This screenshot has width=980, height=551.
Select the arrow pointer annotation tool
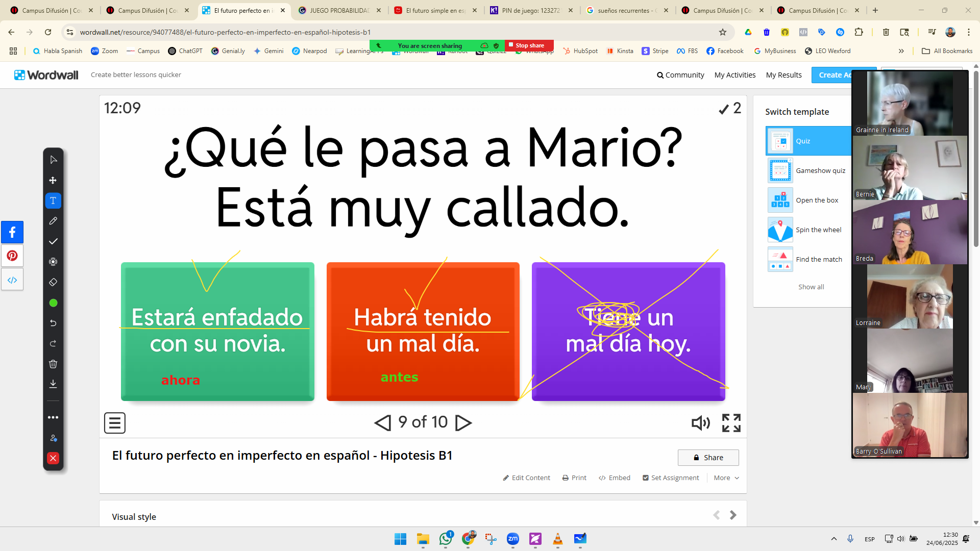[x=53, y=160]
